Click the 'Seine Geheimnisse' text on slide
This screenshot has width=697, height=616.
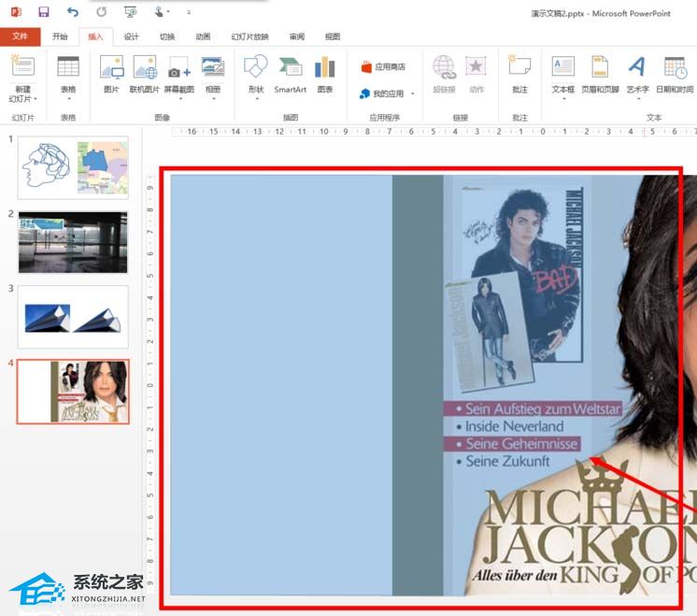521,444
